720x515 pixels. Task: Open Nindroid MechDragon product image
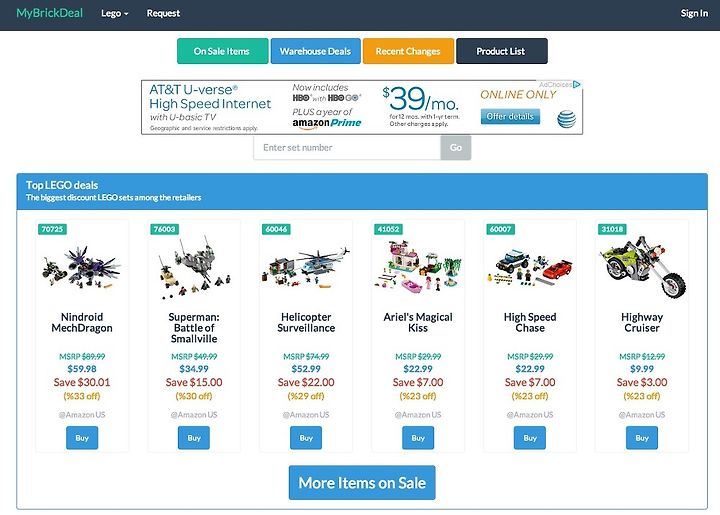(x=82, y=268)
